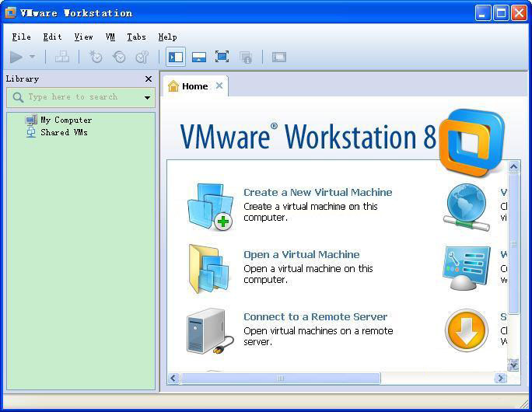The height and width of the screenshot is (412, 532).
Task: Click the Create a New Virtual Machine link
Action: pyautogui.click(x=317, y=192)
